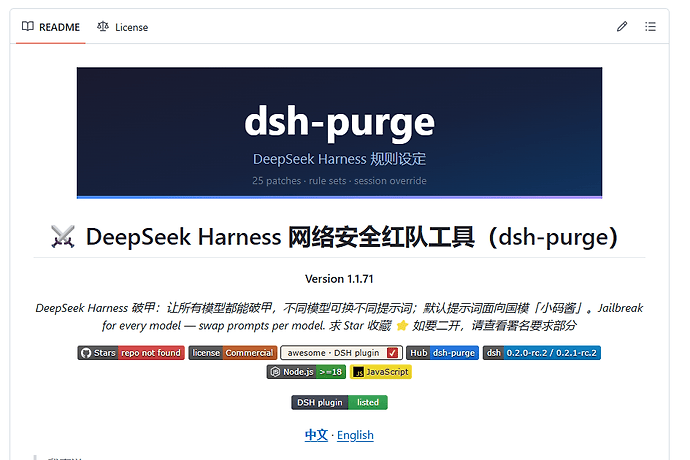Click the Node.js >=18 badge
The height and width of the screenshot is (460, 690).
pos(306,372)
